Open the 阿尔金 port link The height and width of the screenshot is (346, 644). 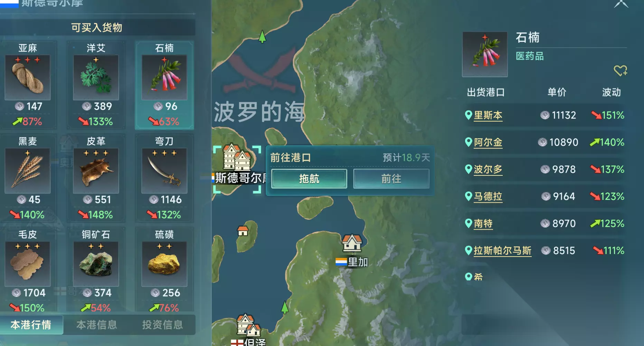pos(488,142)
